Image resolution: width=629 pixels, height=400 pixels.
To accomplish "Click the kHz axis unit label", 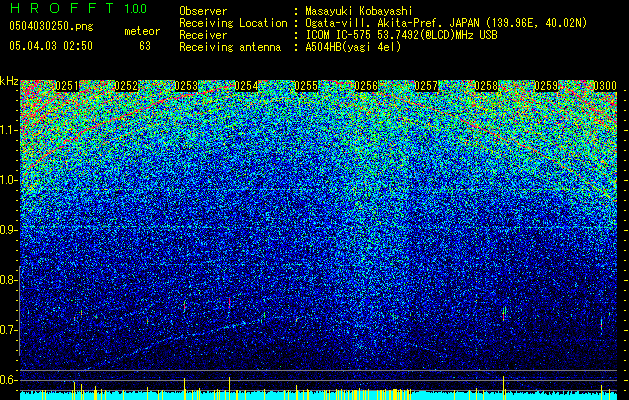I will (x=9, y=81).
